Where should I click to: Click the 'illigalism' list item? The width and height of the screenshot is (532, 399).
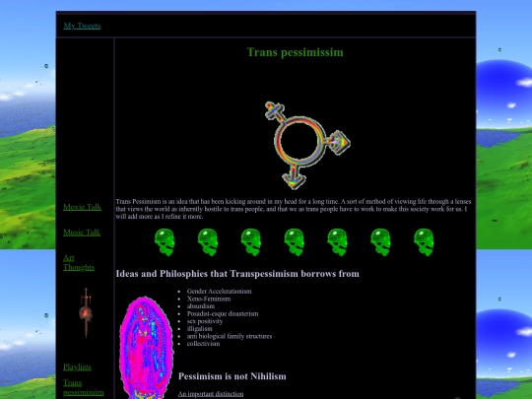click(x=199, y=329)
